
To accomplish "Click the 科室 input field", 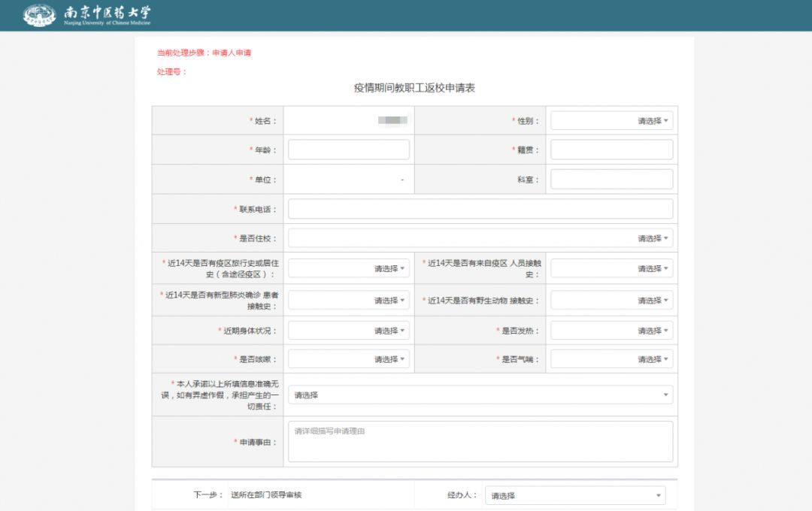I will coord(611,179).
